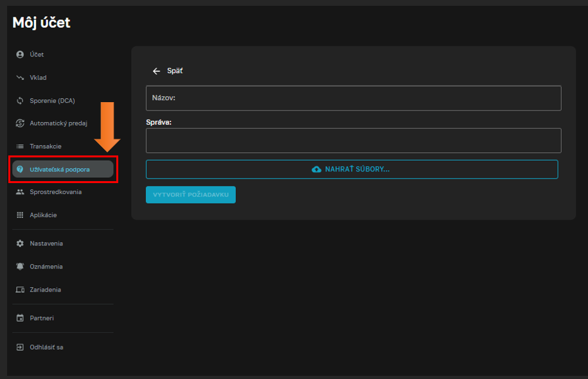The width and height of the screenshot is (588, 379).
Task: Click the Sporenie (DCA) cycle icon
Action: 20,101
